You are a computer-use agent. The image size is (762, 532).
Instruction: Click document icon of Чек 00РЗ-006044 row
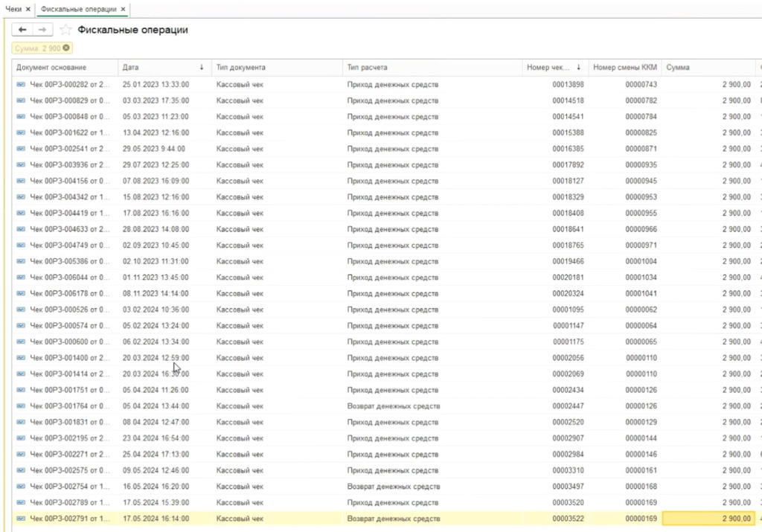[21, 278]
